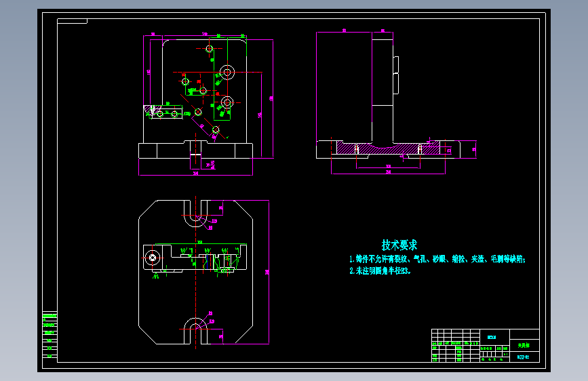This screenshot has height=381, width=588.
Task: Select the revision table at left border
Action: (50, 336)
